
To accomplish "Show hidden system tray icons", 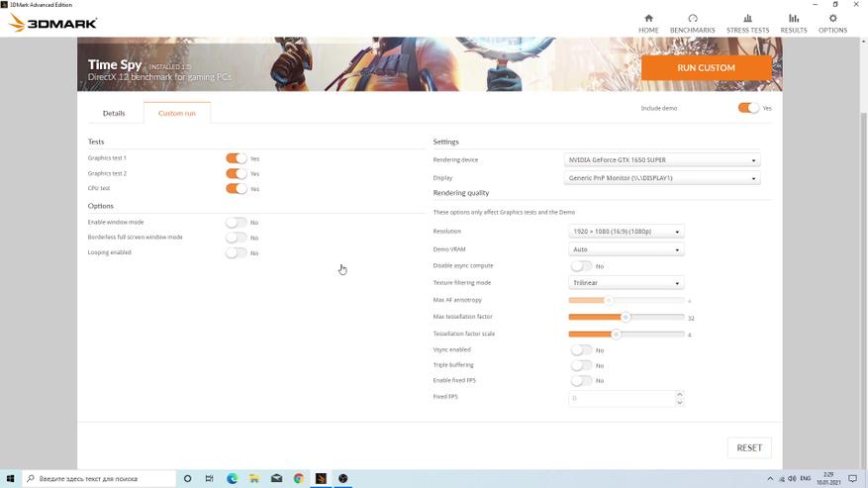I will tap(770, 478).
